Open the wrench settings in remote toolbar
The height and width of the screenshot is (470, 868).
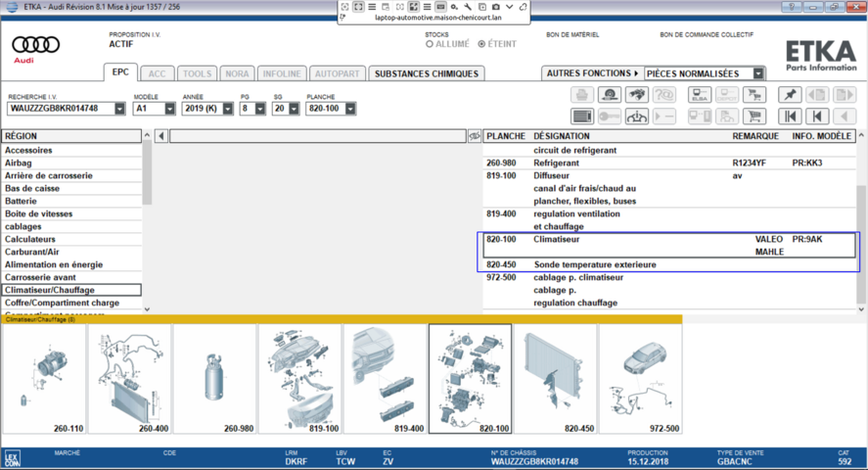pos(468,7)
